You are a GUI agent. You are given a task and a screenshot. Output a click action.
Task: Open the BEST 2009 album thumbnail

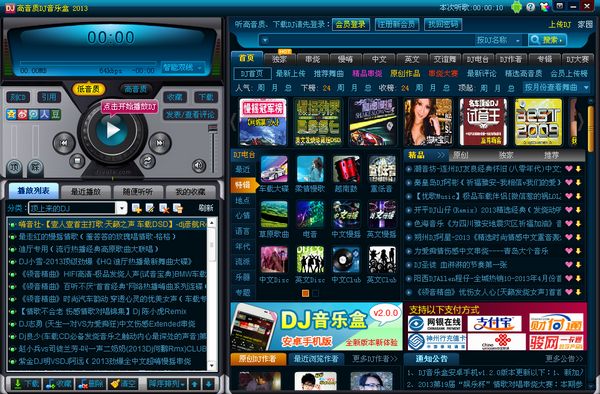coord(538,122)
